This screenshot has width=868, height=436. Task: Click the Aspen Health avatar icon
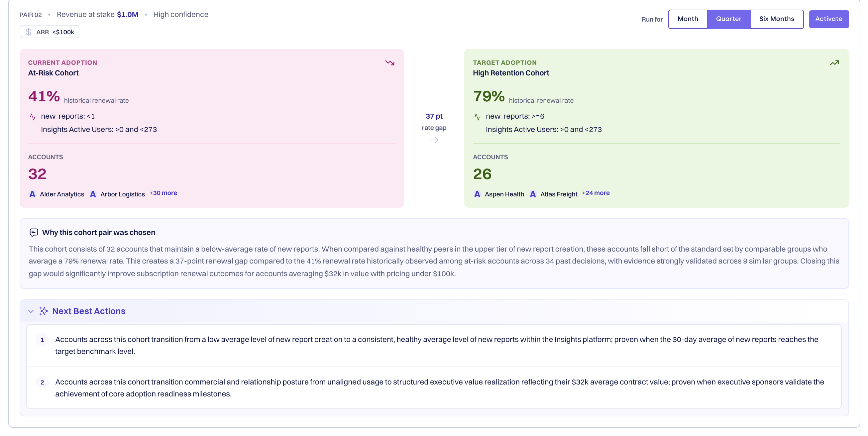(477, 194)
